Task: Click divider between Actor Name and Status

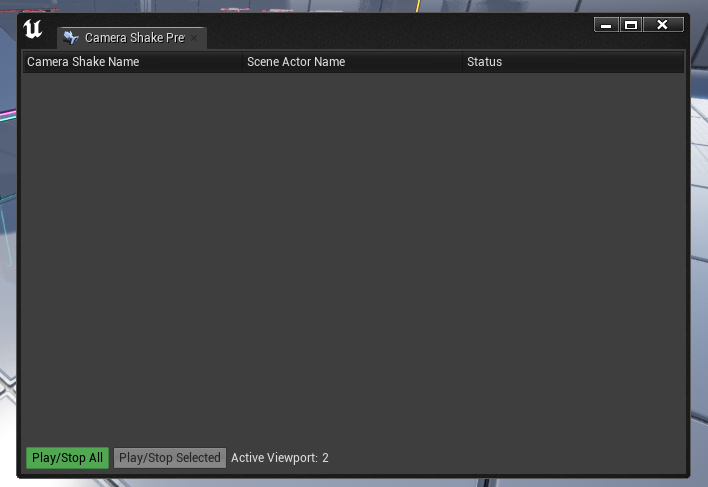Action: click(x=462, y=62)
